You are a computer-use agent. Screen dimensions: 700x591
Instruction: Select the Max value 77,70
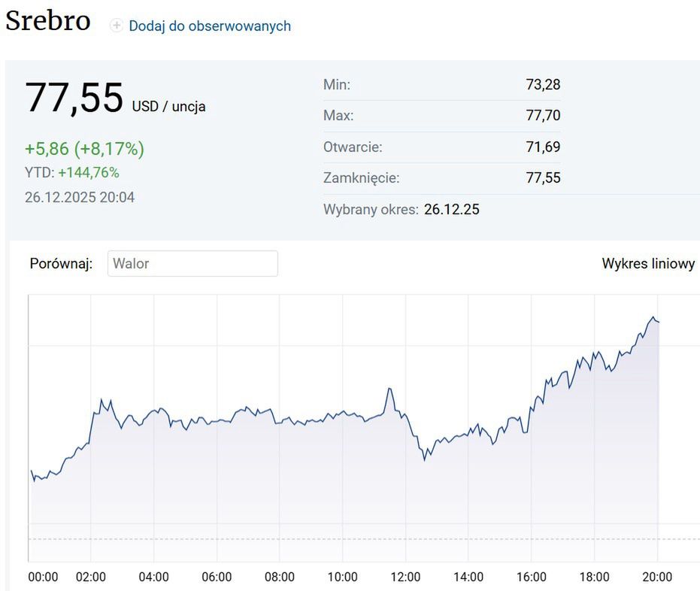[543, 116]
